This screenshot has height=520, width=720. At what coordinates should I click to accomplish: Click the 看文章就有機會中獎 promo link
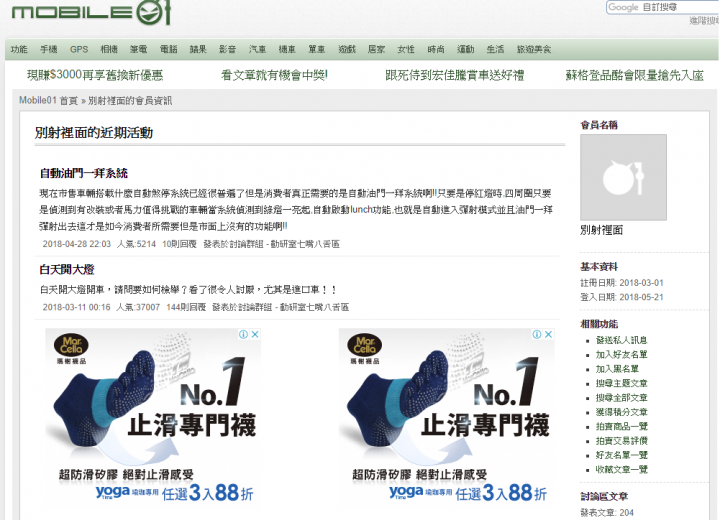tap(274, 75)
